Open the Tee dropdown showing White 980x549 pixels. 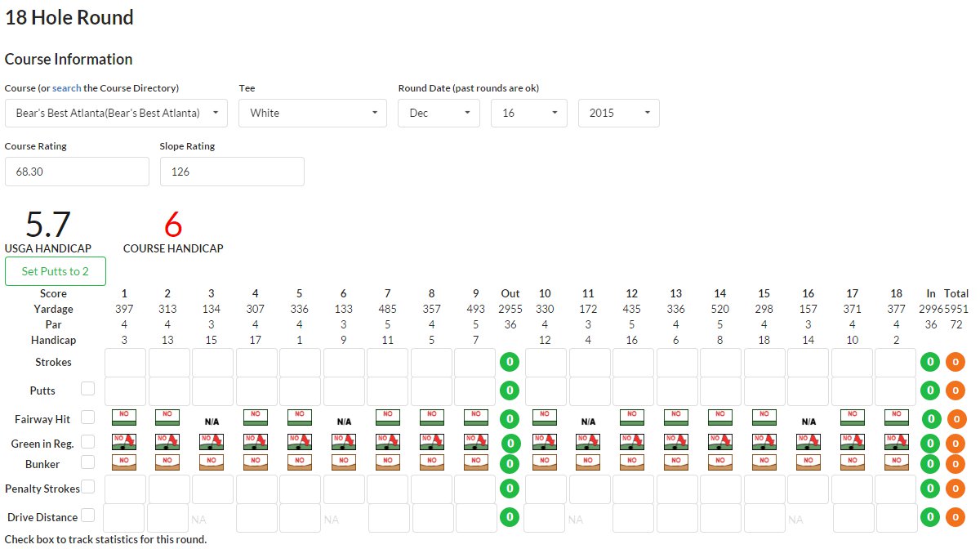pos(313,113)
